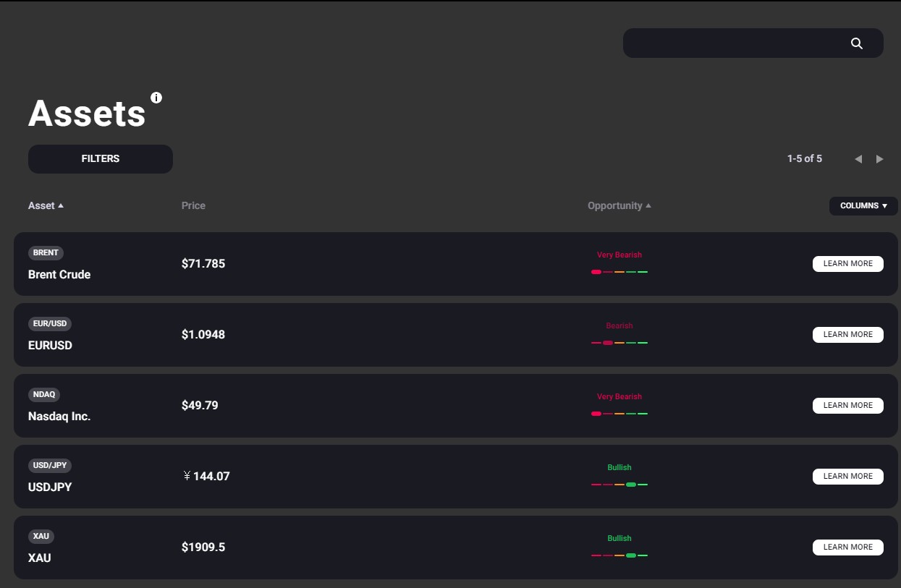901x588 pixels.
Task: Click Learn More for USDJPY
Action: coord(847,477)
